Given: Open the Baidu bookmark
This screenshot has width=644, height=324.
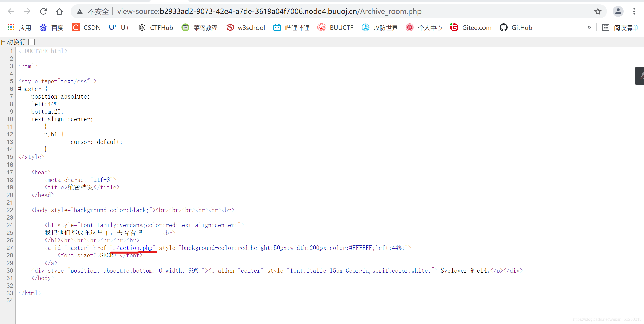Looking at the screenshot, I should click(x=52, y=28).
